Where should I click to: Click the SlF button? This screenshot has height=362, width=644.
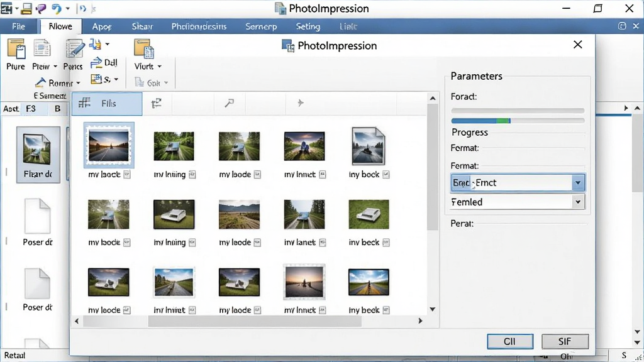(x=565, y=341)
